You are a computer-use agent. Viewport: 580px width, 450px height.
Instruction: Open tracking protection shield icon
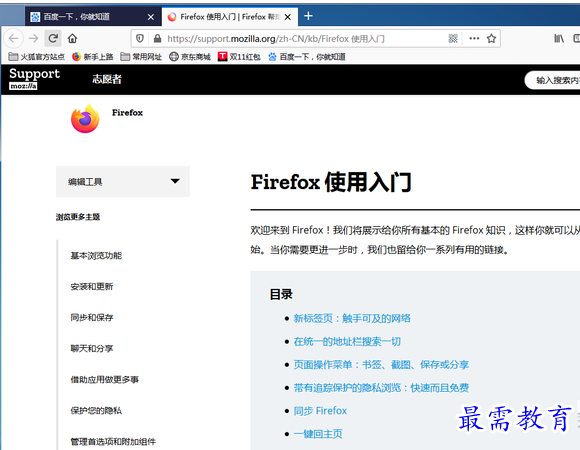pyautogui.click(x=140, y=38)
